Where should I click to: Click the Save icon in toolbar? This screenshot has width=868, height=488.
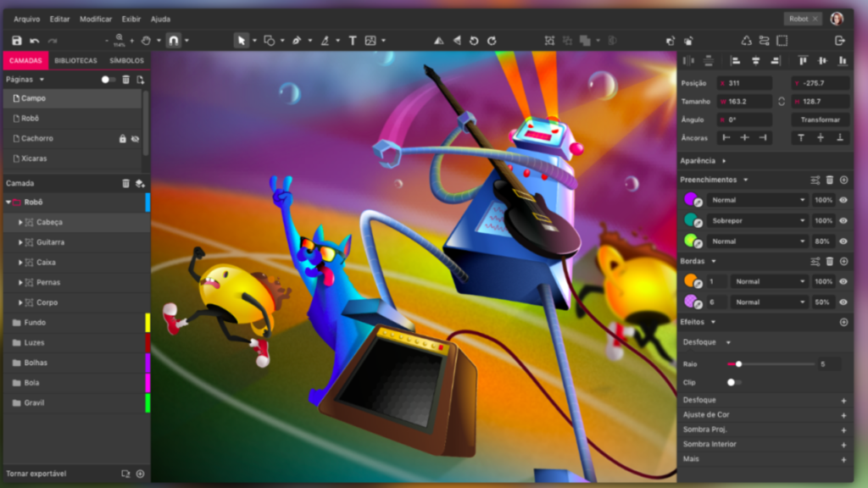point(17,41)
